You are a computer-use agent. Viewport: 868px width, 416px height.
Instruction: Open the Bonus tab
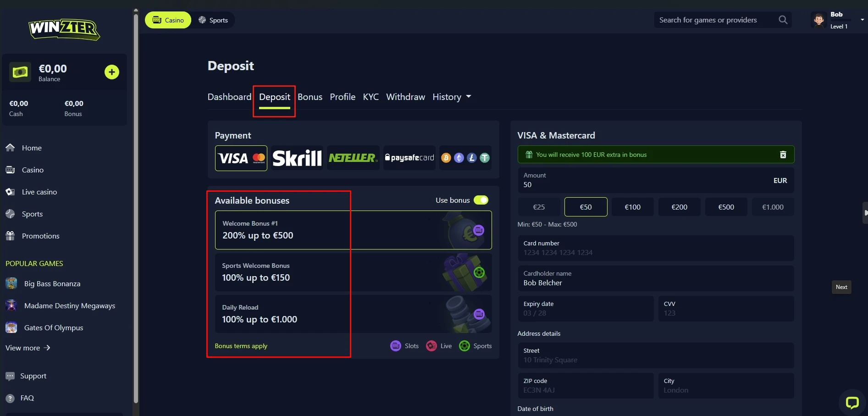click(310, 97)
